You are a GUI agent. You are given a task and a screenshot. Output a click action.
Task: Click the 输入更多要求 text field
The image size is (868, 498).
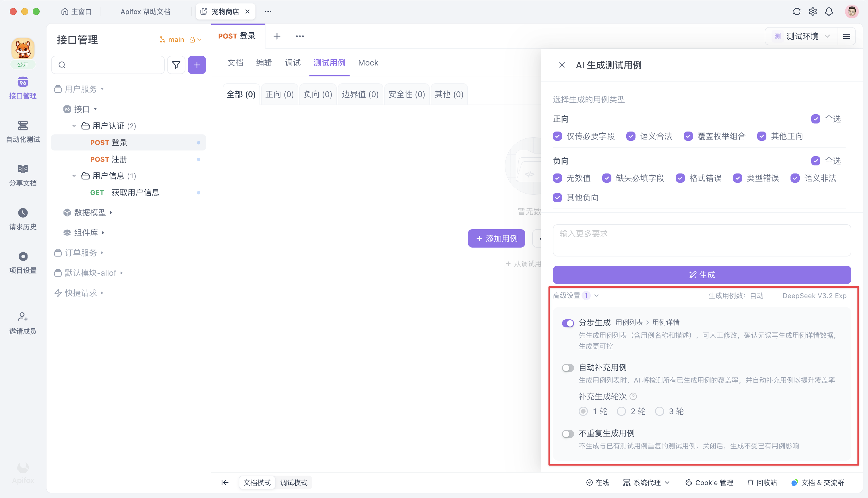point(702,240)
